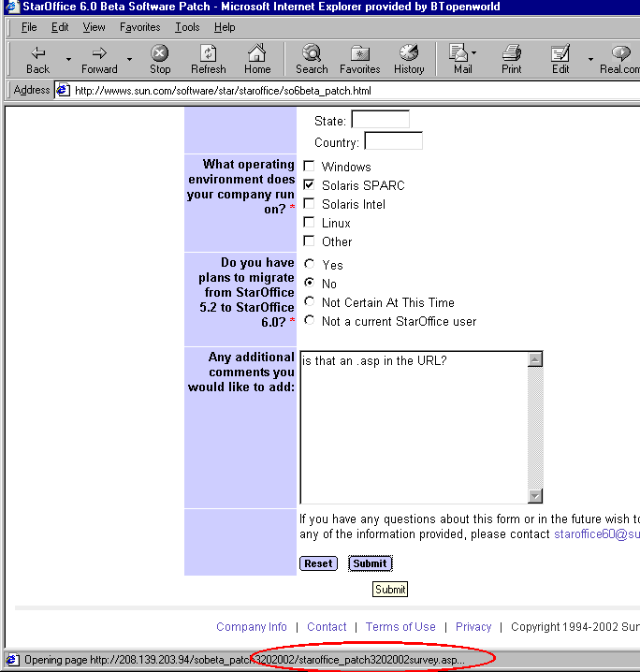Open the File menu
This screenshot has width=640, height=672.
point(29,27)
